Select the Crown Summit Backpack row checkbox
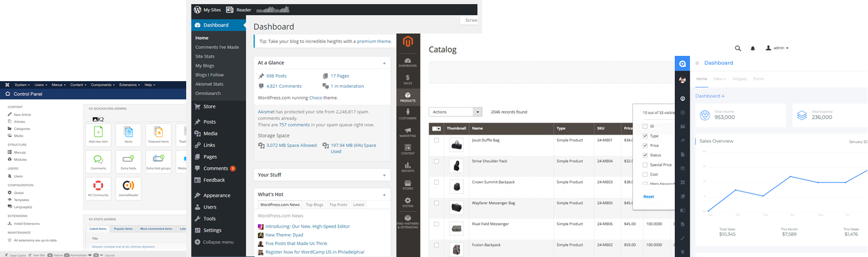This screenshot has width=868, height=257. pyautogui.click(x=436, y=182)
